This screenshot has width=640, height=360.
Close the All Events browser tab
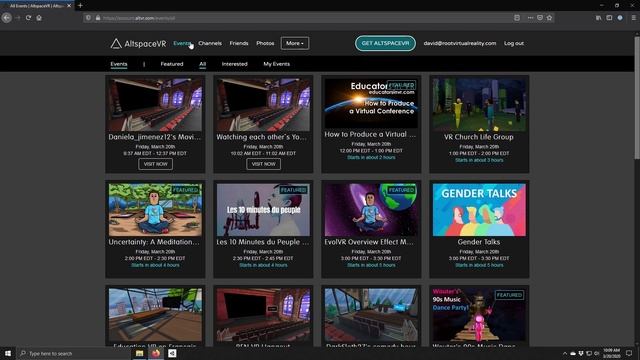(69, 6)
